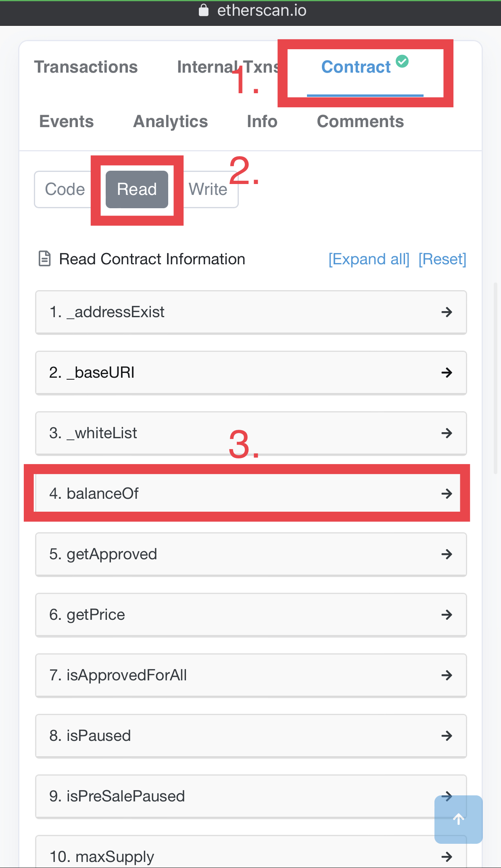Expand the 7. isApprovedForAll function
501x868 pixels.
(x=251, y=676)
